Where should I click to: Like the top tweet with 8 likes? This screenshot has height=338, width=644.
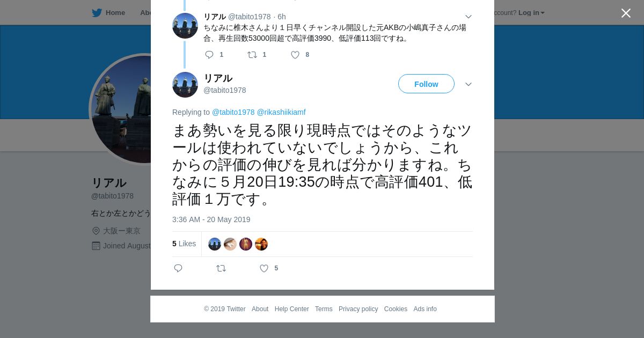coord(295,55)
